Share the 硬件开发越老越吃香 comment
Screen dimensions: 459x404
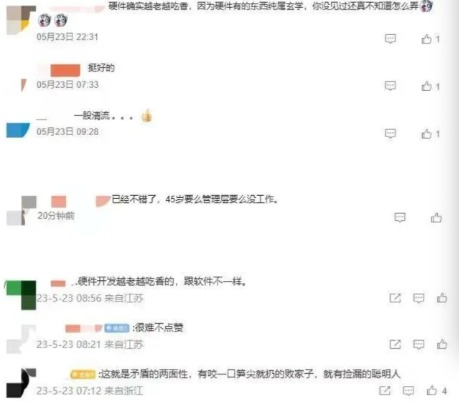[395, 298]
